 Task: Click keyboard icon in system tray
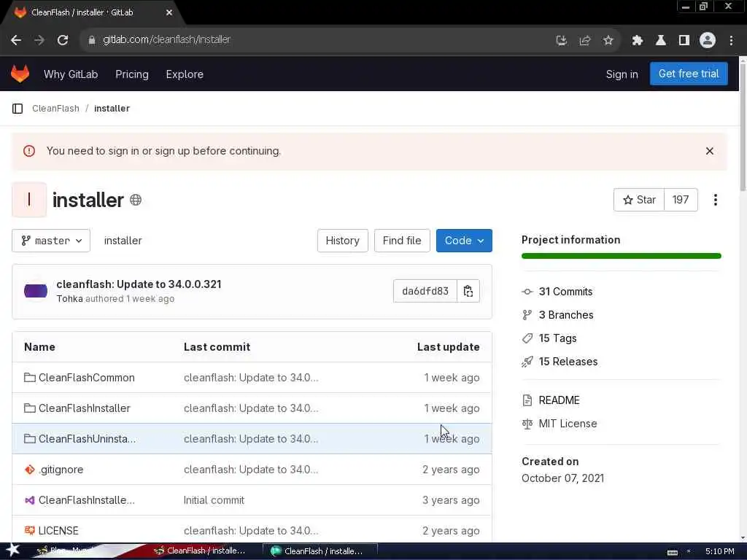pyautogui.click(x=672, y=553)
